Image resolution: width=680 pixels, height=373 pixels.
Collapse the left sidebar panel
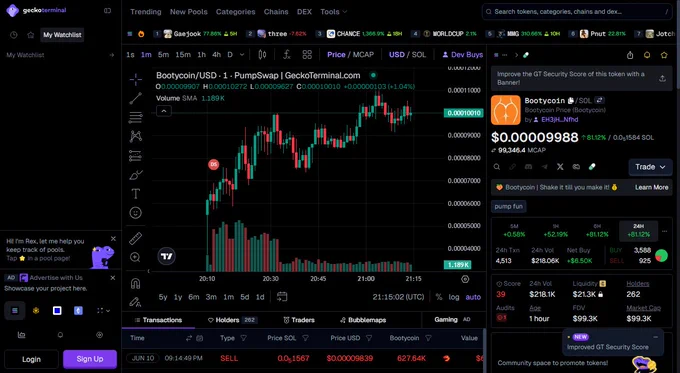coord(108,10)
